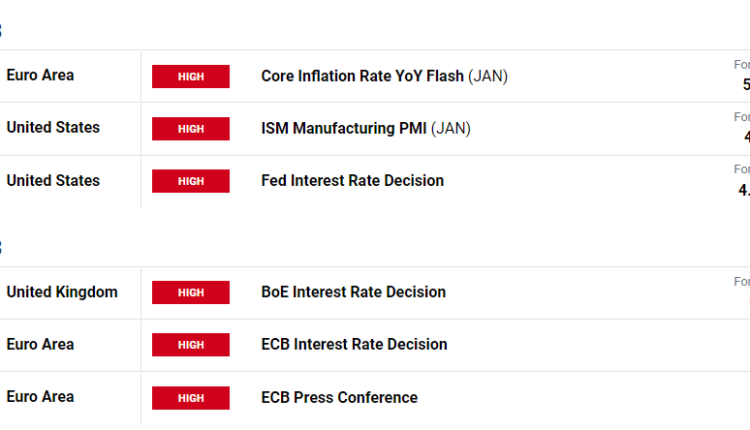Click the ECB Interest Rate Decision event
750x430 pixels.
pos(354,344)
